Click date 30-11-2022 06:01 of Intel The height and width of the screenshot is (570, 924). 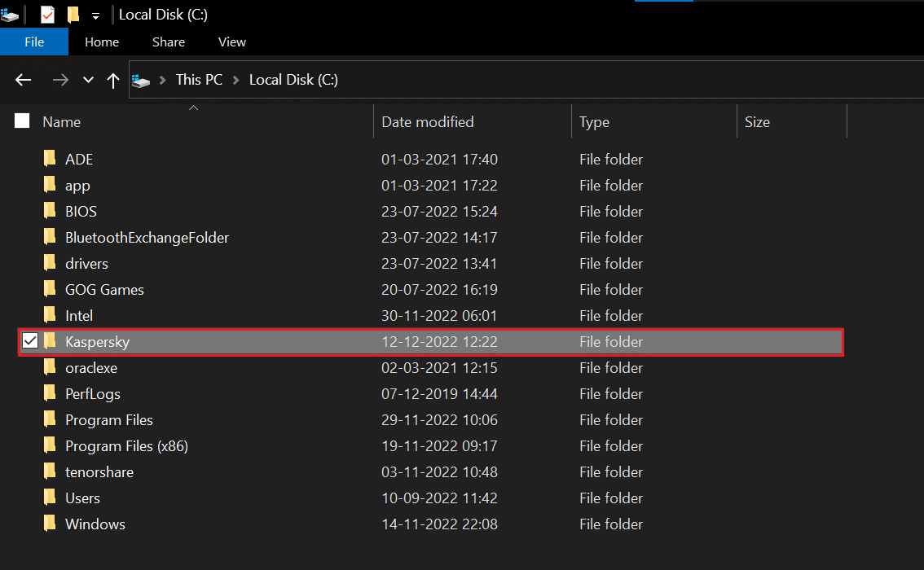[x=440, y=316]
